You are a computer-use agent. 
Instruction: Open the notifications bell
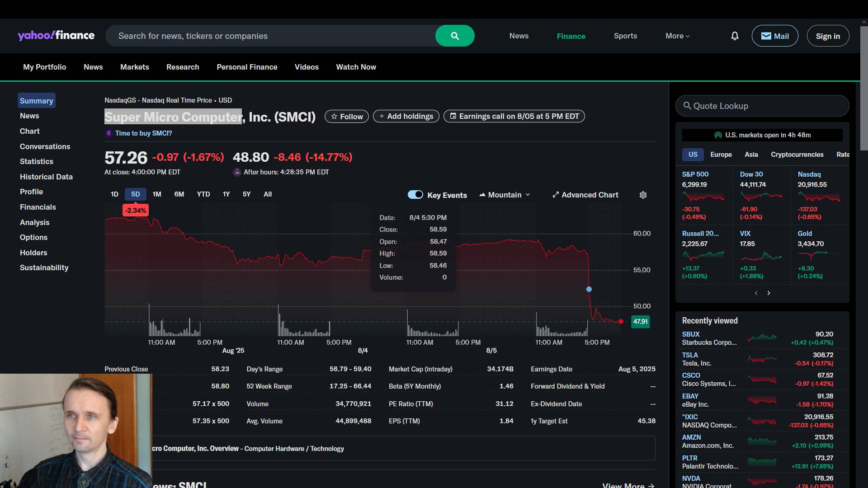pos(735,36)
